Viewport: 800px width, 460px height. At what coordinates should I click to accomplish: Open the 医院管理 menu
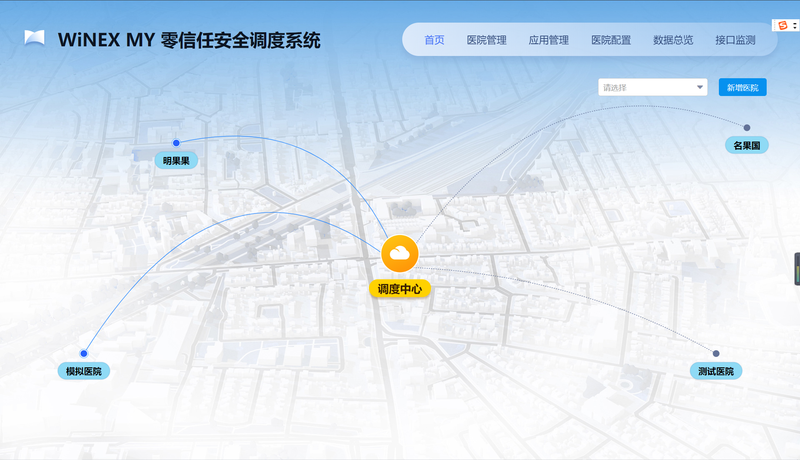click(x=486, y=40)
